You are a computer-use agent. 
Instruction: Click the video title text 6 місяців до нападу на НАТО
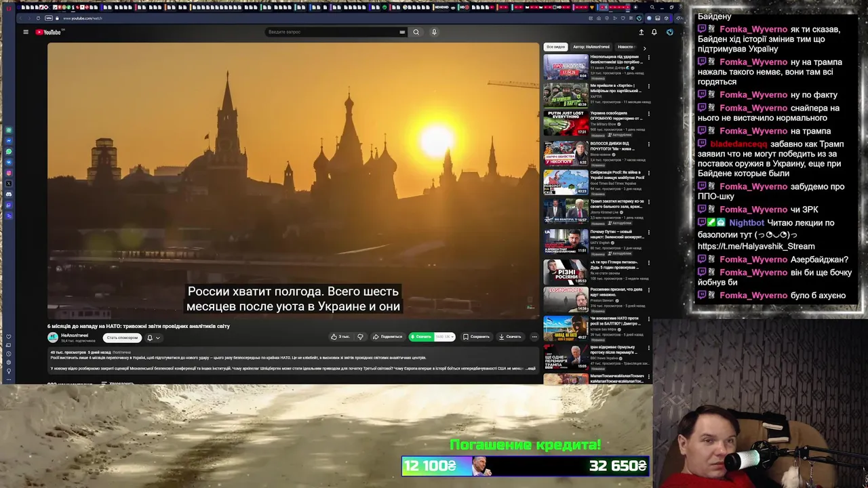pos(138,326)
